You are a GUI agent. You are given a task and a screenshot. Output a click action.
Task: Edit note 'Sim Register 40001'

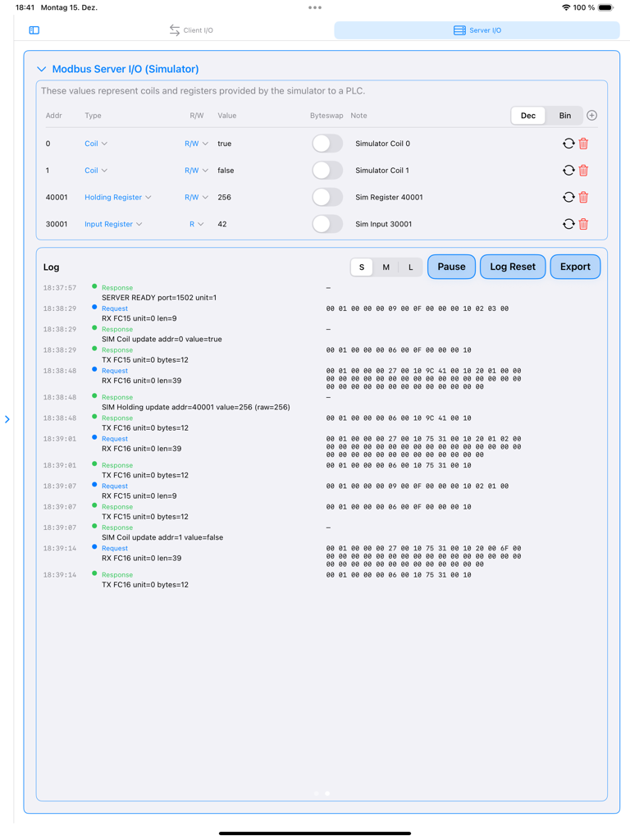pyautogui.click(x=389, y=197)
